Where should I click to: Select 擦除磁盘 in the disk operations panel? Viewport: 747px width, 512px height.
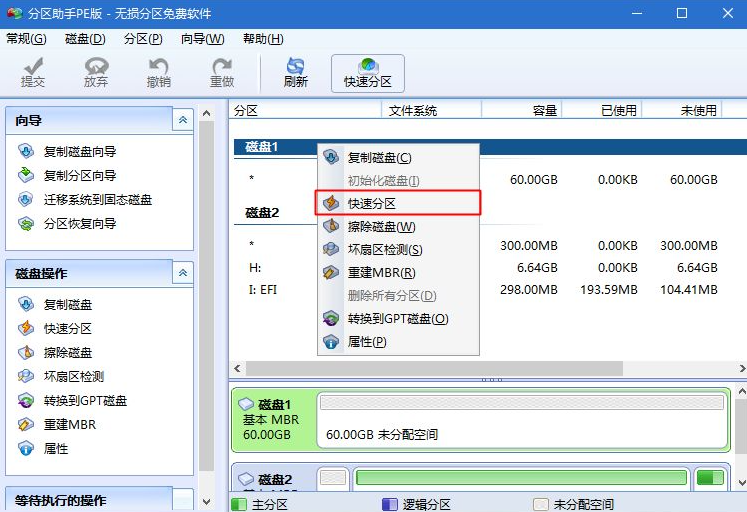[68, 353]
